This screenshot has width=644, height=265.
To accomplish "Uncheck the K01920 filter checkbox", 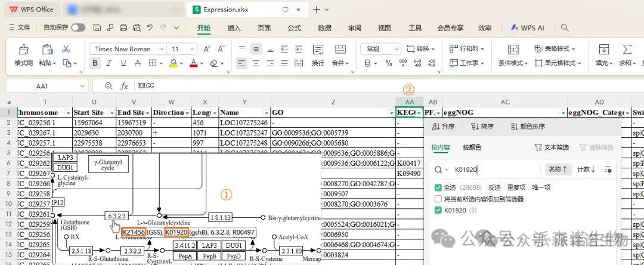I will (438, 210).
